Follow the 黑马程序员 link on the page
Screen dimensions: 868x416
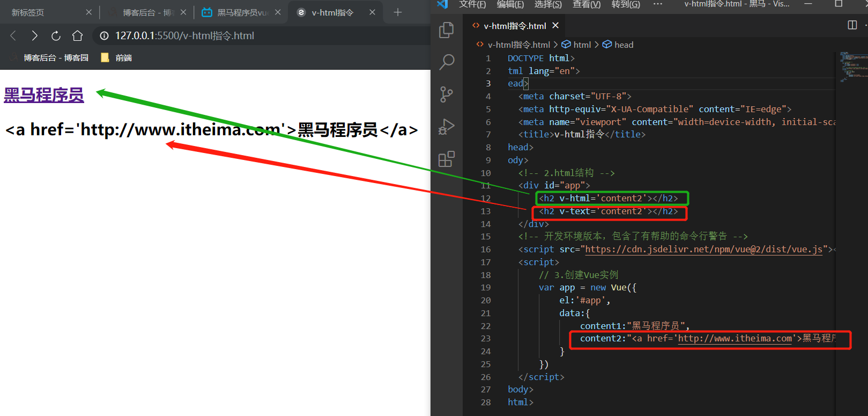point(44,95)
